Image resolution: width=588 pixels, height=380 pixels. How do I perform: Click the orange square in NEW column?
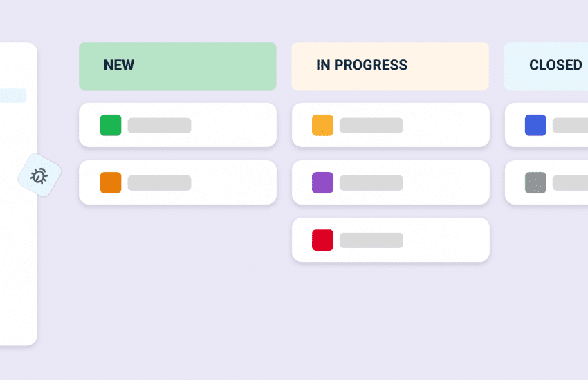[x=111, y=182]
